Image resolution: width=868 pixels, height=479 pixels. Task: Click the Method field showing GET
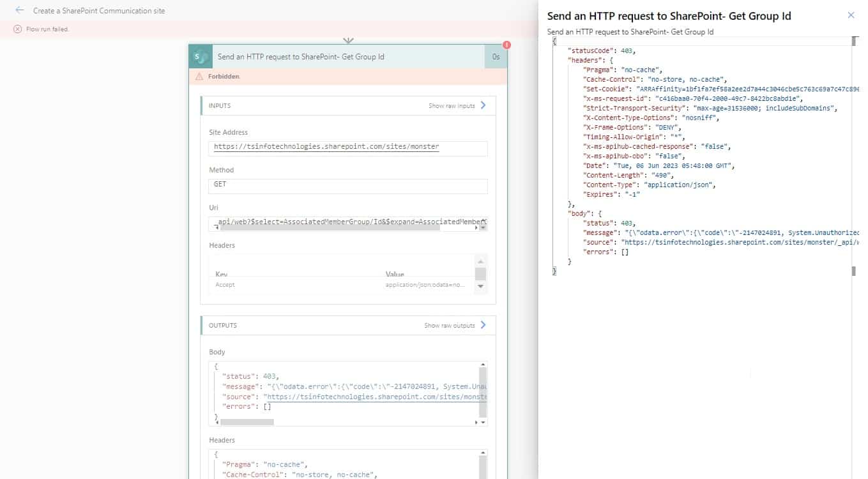pos(347,185)
